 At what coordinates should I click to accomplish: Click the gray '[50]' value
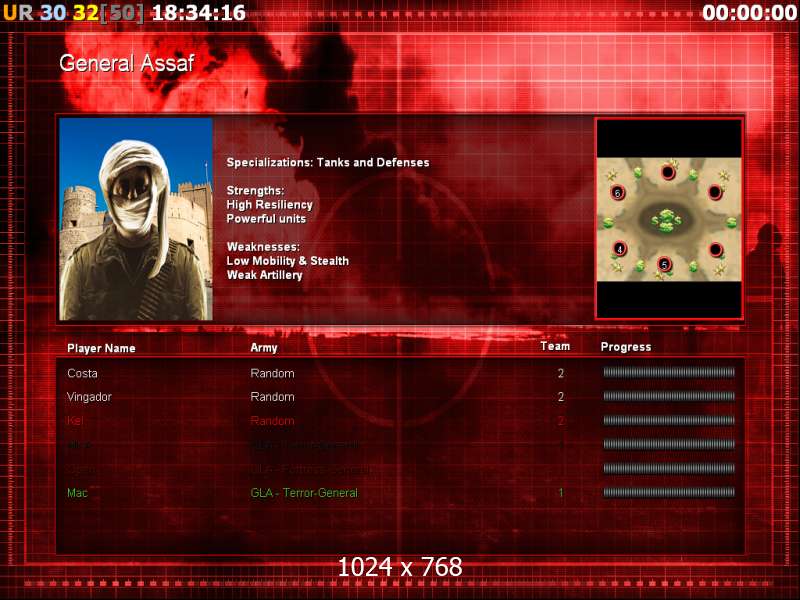click(121, 12)
